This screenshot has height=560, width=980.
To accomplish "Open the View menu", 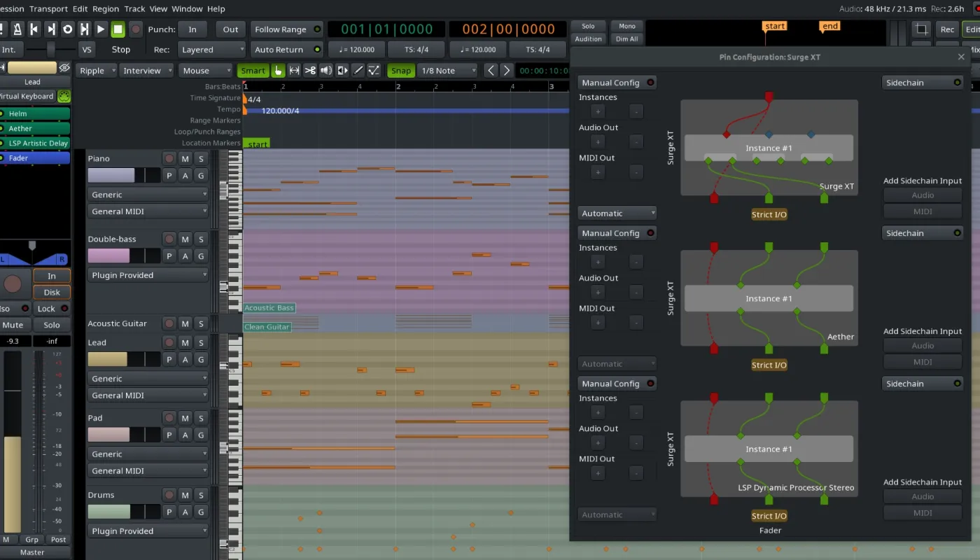I will click(158, 9).
